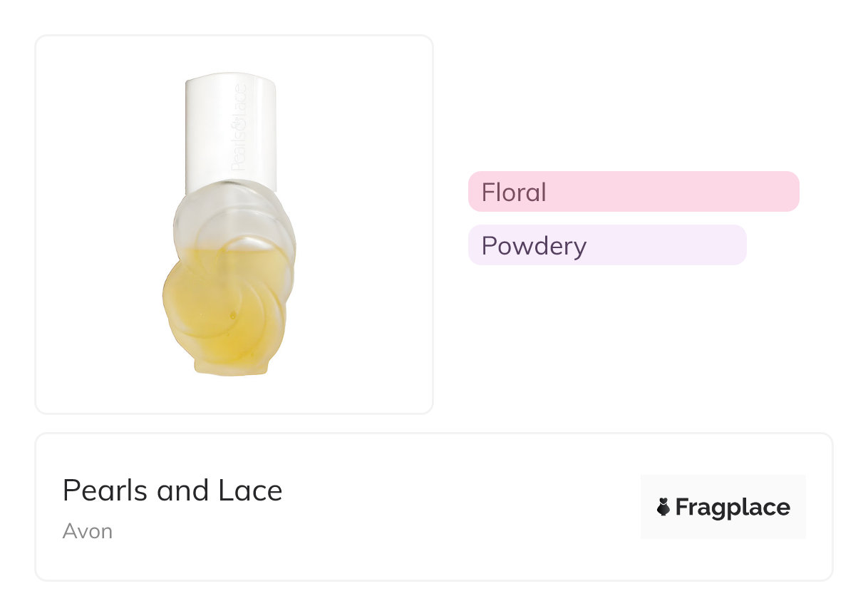Click the letter F in Floral

(489, 192)
